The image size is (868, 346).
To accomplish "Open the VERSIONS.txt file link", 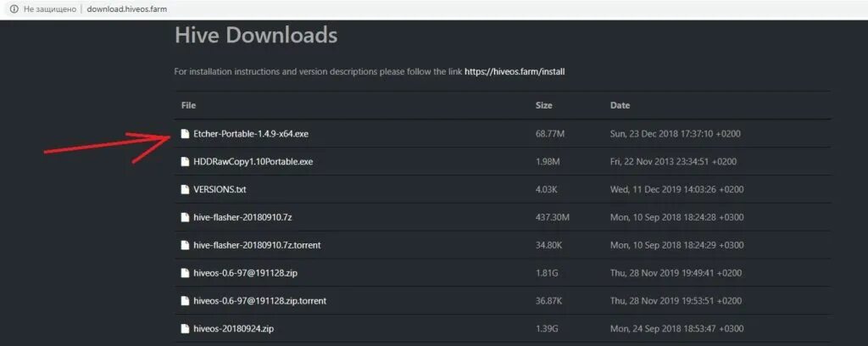I will coord(220,189).
